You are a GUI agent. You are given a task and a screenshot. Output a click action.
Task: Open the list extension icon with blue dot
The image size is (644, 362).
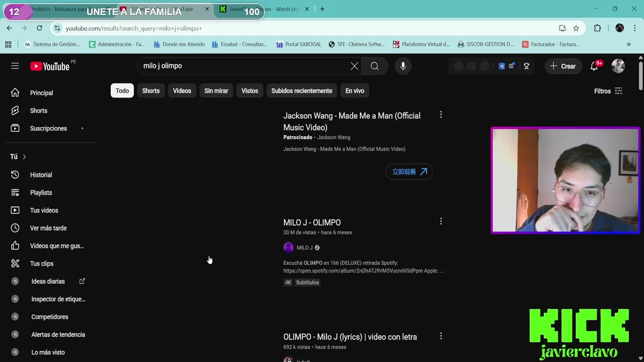point(512,66)
